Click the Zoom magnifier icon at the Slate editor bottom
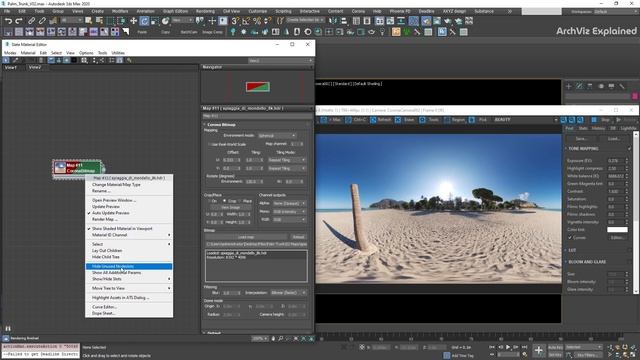The height and width of the screenshot is (360, 640). [x=281, y=338]
